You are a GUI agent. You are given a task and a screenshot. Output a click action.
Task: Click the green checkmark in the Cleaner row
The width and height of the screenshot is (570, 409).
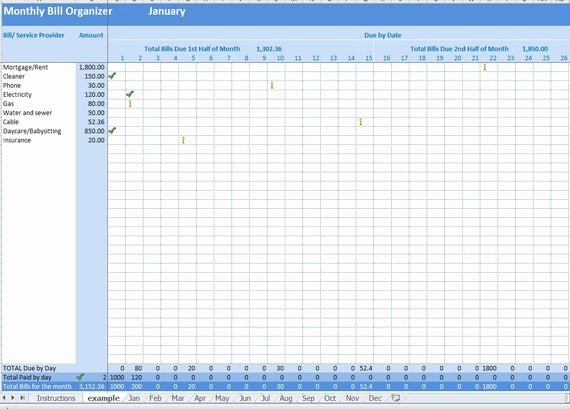pos(112,76)
